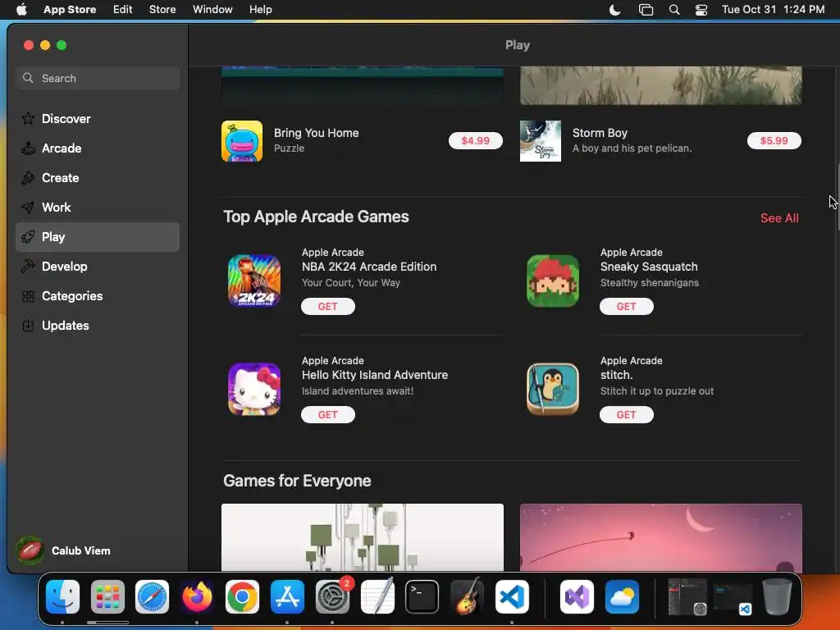Open Trash in the Dock

pos(777,597)
